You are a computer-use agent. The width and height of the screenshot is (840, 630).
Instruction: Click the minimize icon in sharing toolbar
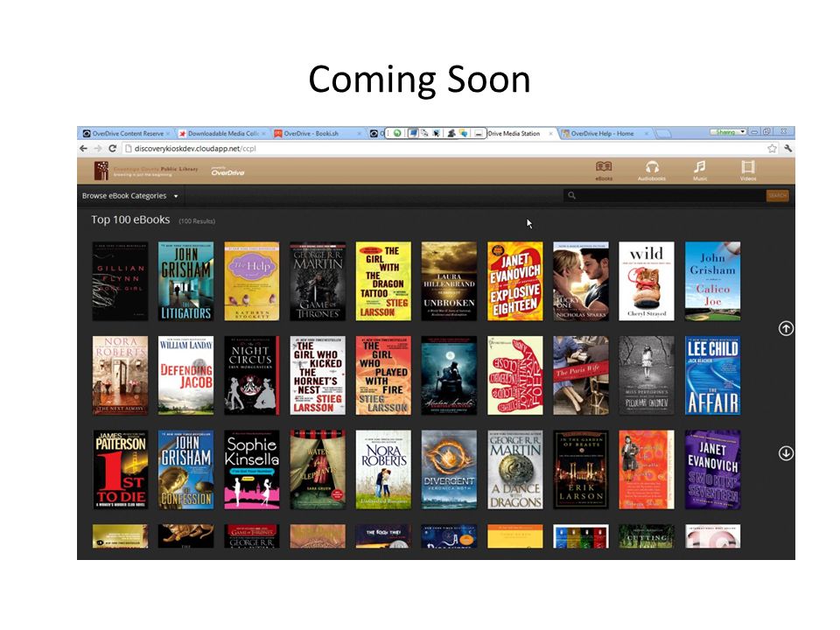coord(479,133)
